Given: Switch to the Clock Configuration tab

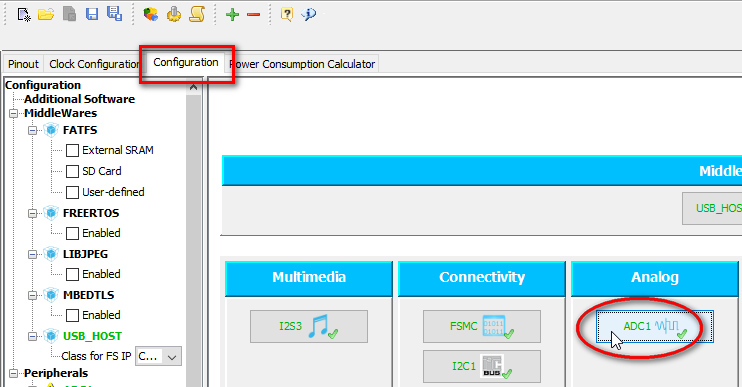Looking at the screenshot, I should 94,64.
